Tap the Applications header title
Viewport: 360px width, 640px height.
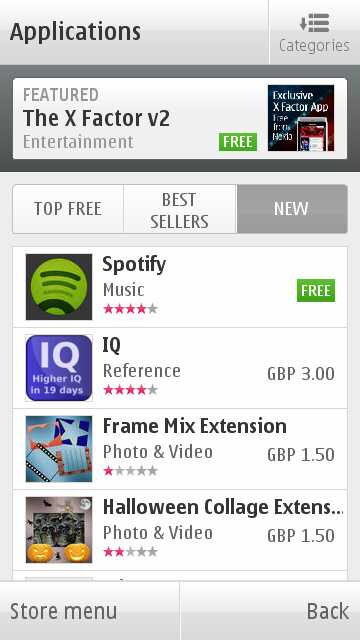(x=76, y=32)
